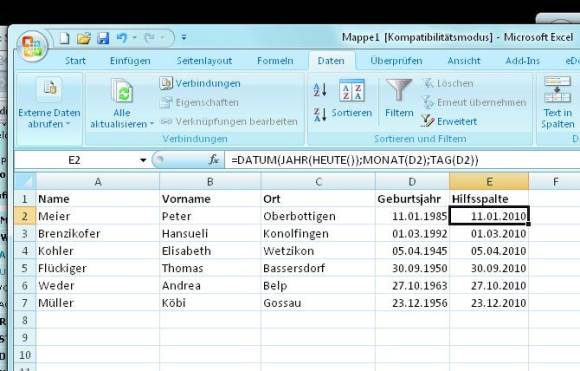Viewport: 580px width, 371px height.
Task: Click the Name Box showing E2
Action: point(74,160)
